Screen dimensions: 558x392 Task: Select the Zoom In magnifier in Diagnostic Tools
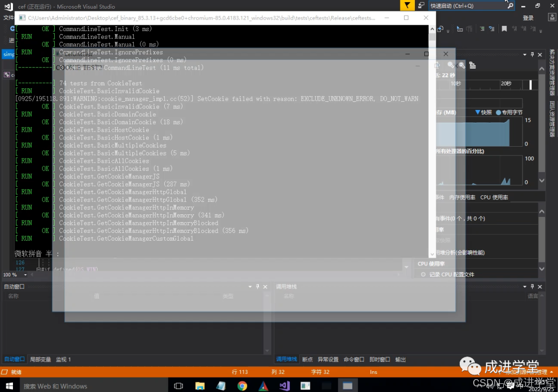point(450,65)
